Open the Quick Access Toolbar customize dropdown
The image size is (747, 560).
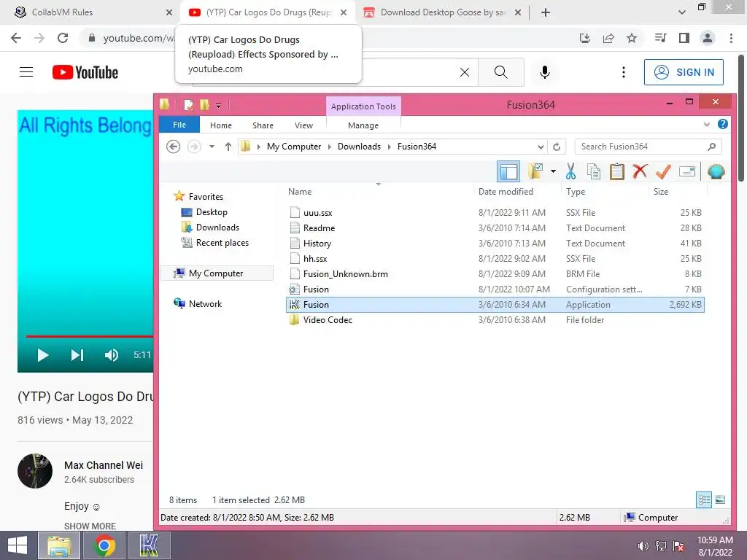(218, 105)
